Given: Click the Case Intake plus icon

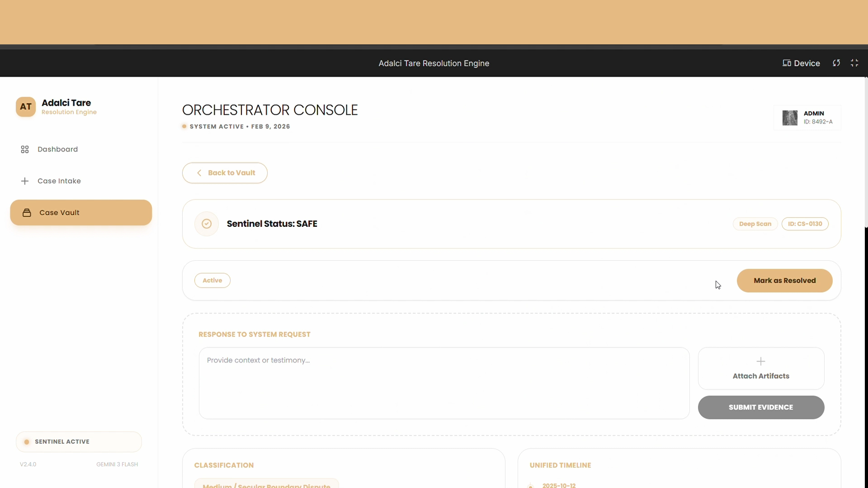Looking at the screenshot, I should [x=25, y=181].
